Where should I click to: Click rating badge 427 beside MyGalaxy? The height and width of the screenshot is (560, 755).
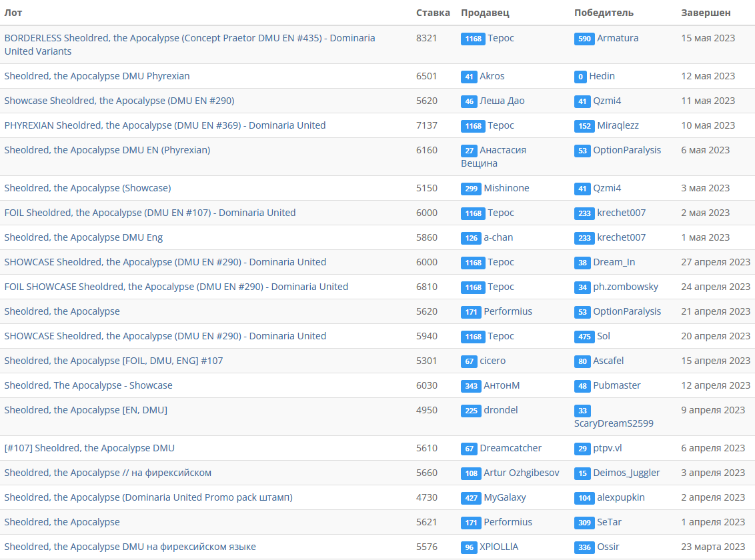pos(471,497)
